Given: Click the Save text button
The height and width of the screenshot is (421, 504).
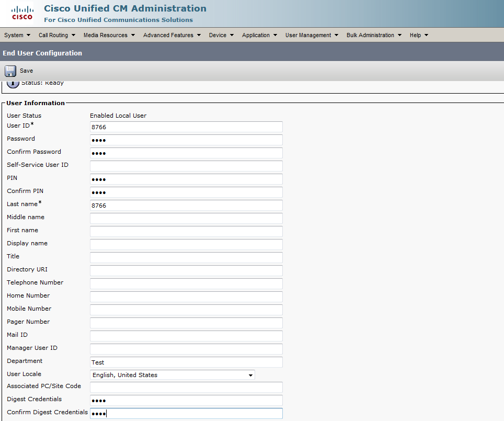Looking at the screenshot, I should tap(26, 71).
